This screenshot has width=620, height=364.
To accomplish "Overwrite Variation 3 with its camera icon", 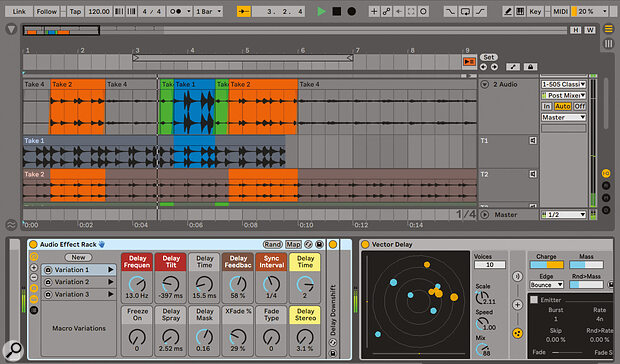I will [48, 294].
